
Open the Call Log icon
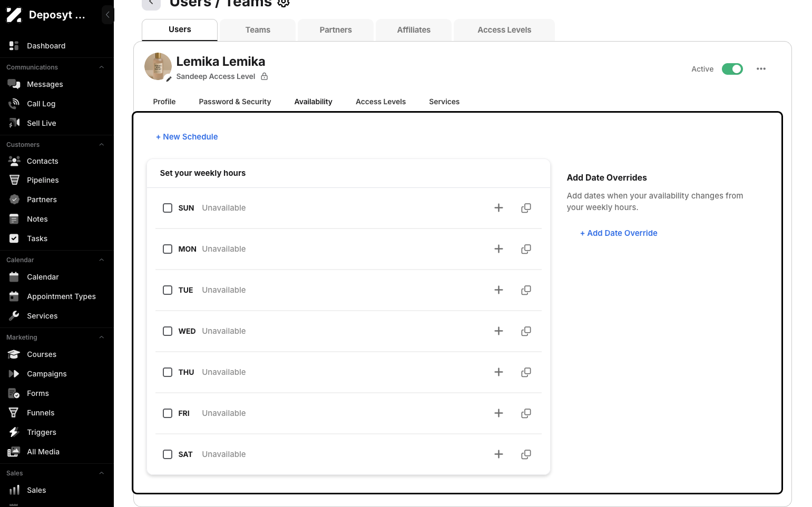point(14,104)
